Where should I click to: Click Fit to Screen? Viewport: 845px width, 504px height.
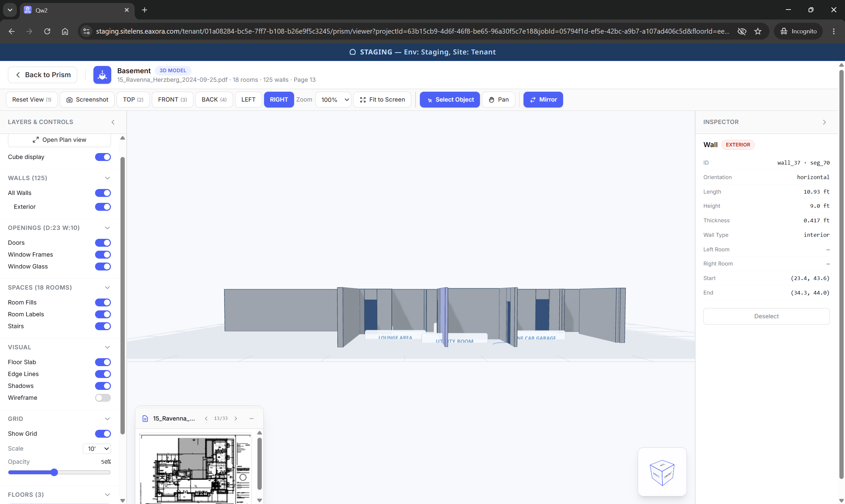coord(382,100)
